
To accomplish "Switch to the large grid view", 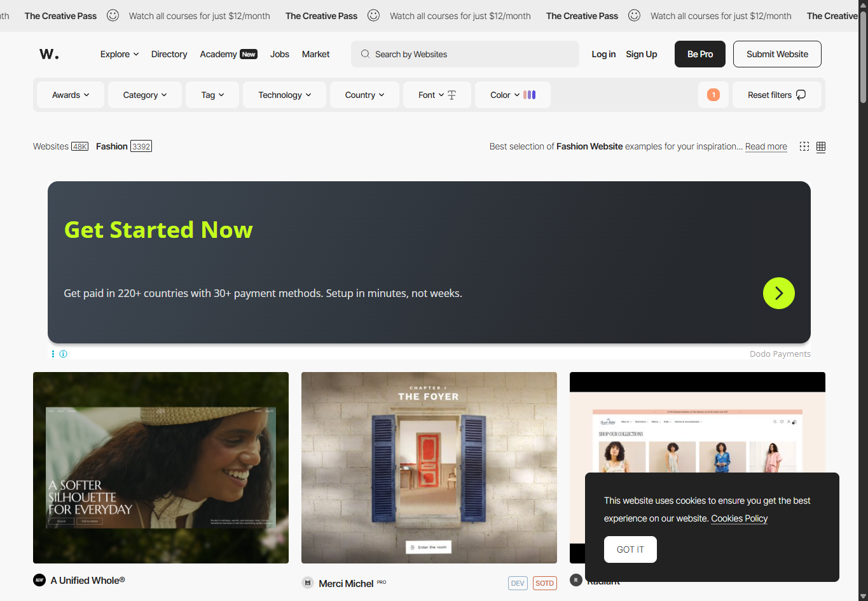I will tap(821, 146).
